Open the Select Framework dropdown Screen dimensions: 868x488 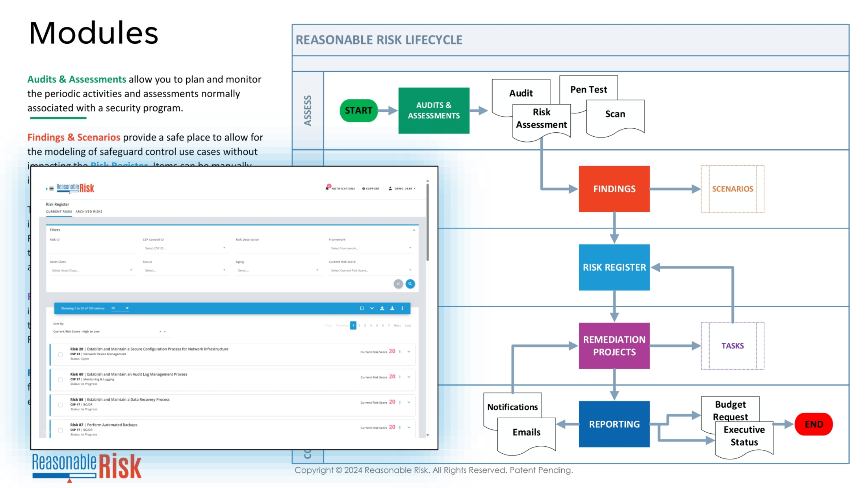370,248
